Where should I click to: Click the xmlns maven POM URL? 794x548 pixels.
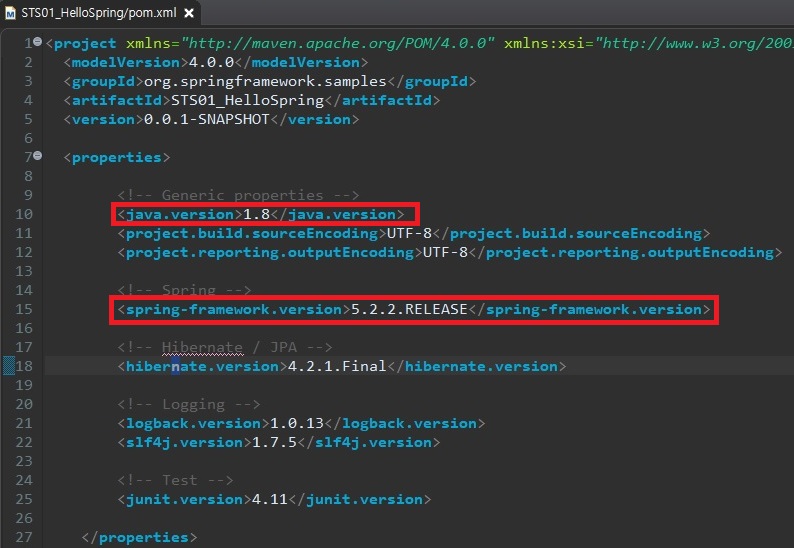[337, 44]
